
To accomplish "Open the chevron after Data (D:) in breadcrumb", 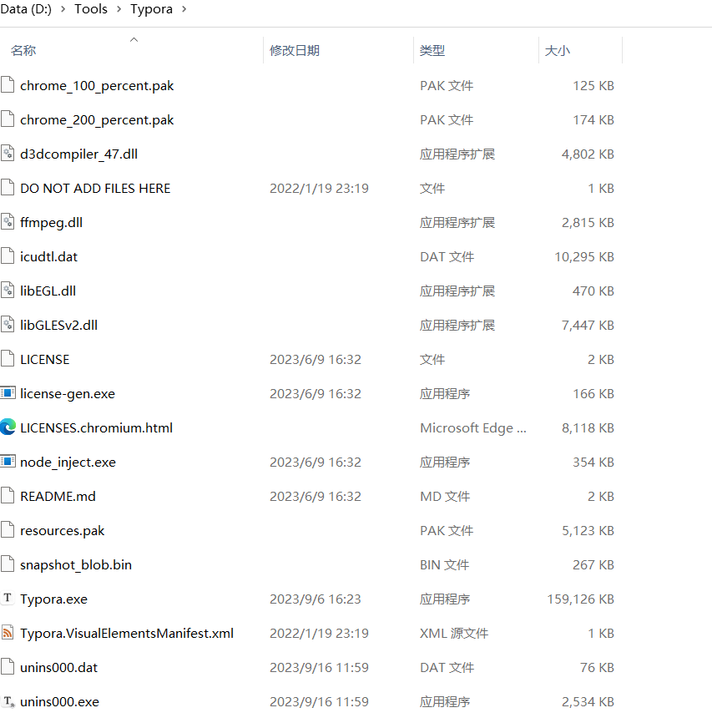I will 63,9.
